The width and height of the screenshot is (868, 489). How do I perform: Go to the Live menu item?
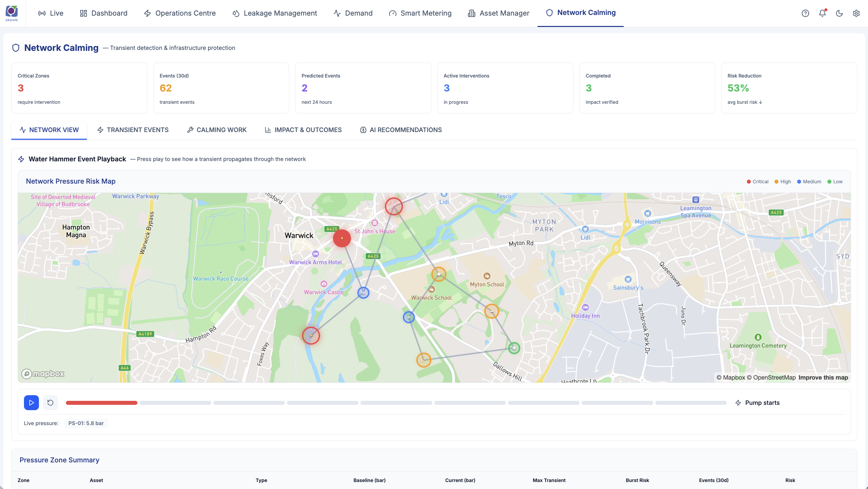click(51, 13)
